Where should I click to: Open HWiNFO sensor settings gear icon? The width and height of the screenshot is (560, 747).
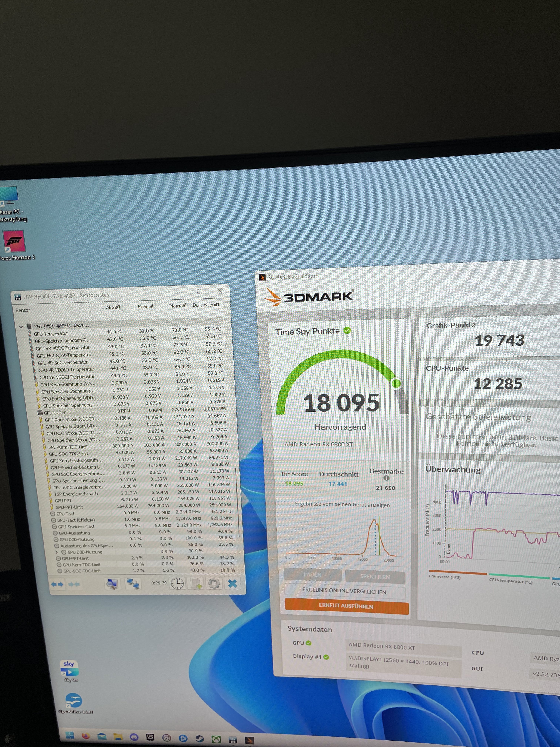(x=214, y=583)
